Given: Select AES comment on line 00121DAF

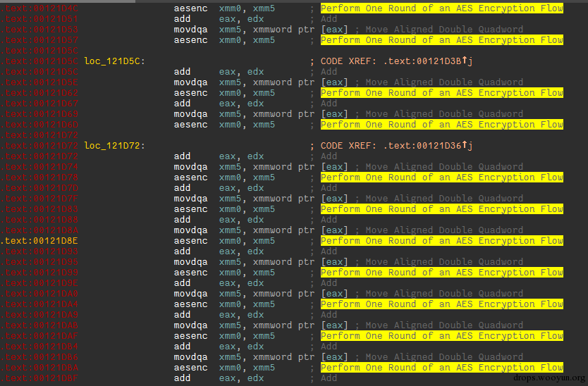Looking at the screenshot, I should pos(442,336).
